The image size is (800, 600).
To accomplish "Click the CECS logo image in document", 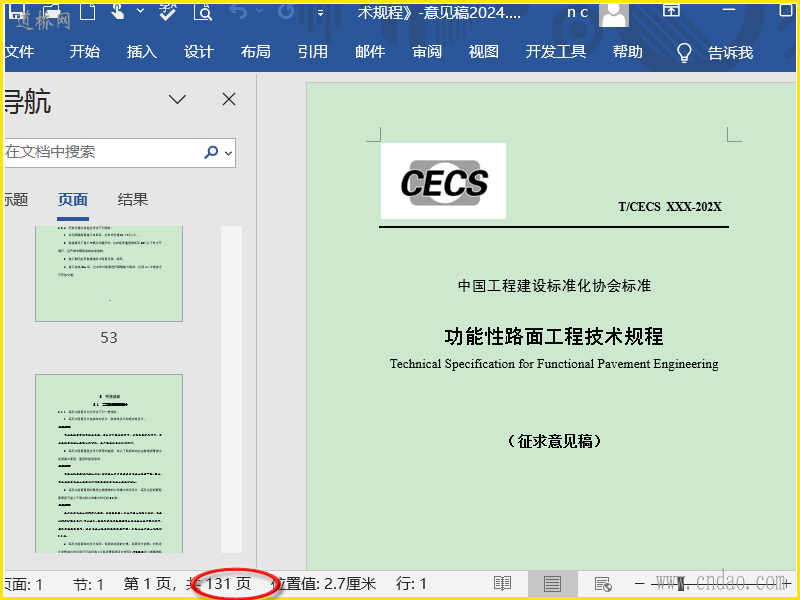I will point(443,181).
